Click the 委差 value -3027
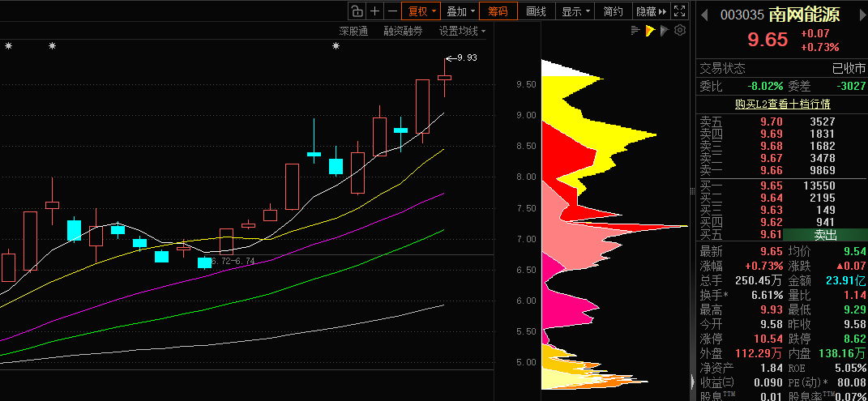868x401 pixels. 852,87
